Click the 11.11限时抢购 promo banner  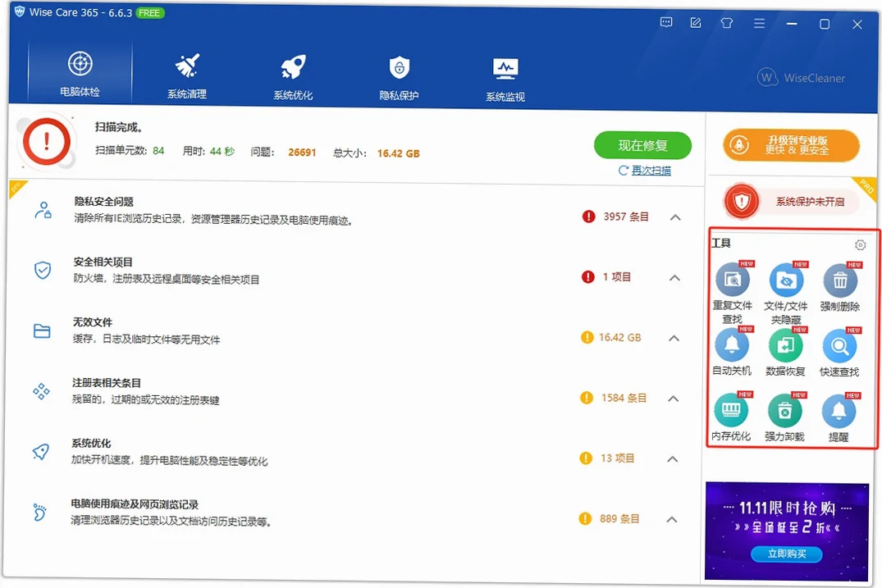(786, 531)
